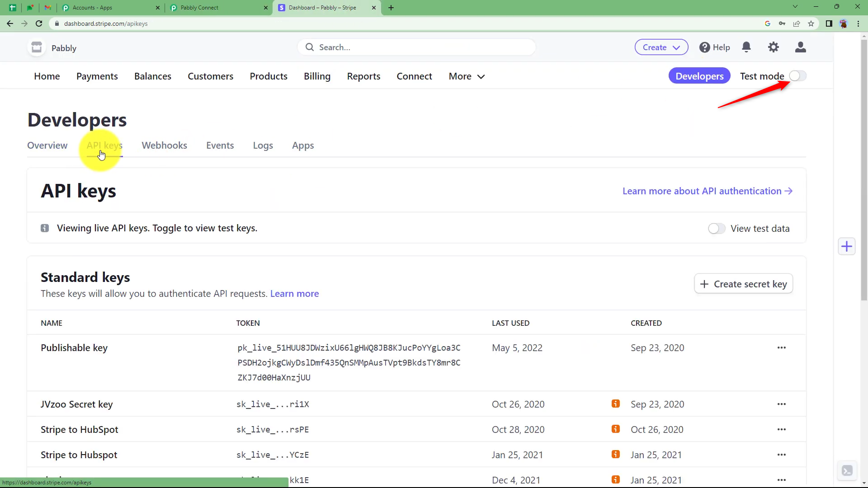
Task: Click the blue plus side panel button
Action: 847,246
